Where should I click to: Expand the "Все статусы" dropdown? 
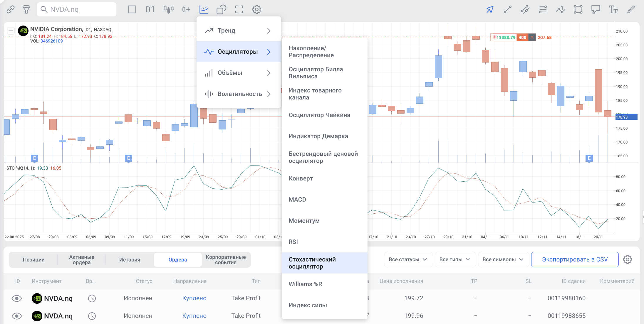tap(408, 259)
